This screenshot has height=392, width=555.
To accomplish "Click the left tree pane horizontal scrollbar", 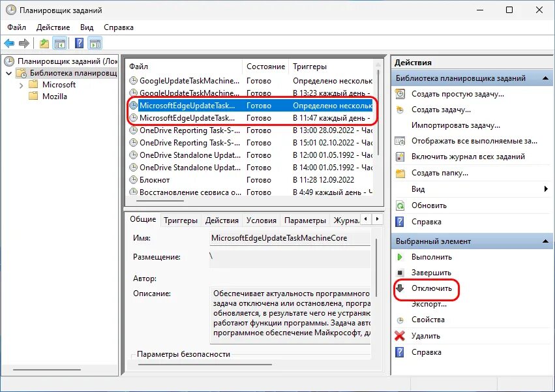I will click(x=47, y=370).
